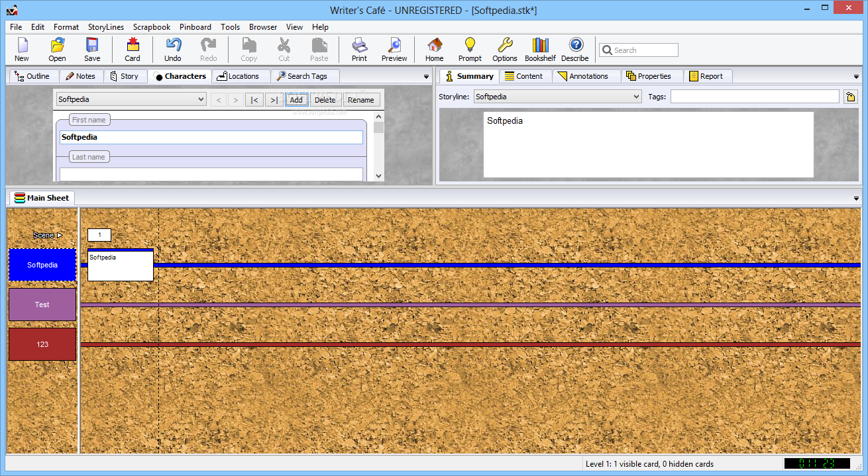Expand the character name dropdown
The width and height of the screenshot is (868, 476).
pyautogui.click(x=201, y=100)
